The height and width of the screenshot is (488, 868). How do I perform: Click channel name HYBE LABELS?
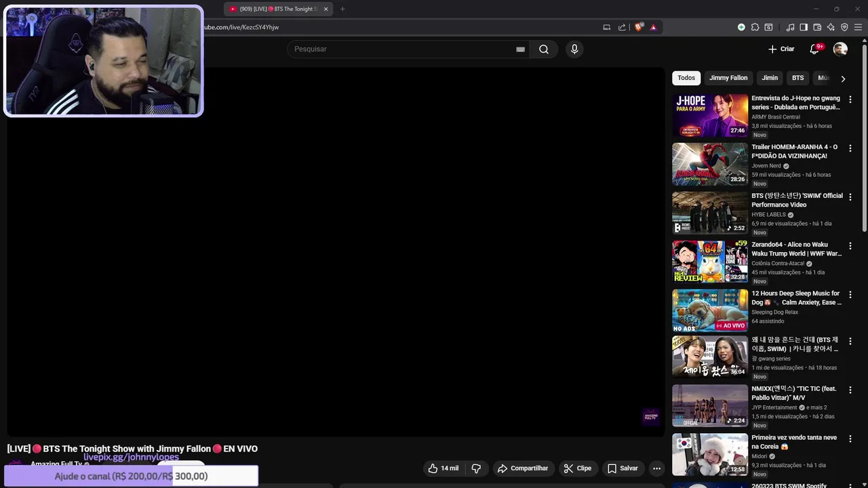tap(768, 214)
